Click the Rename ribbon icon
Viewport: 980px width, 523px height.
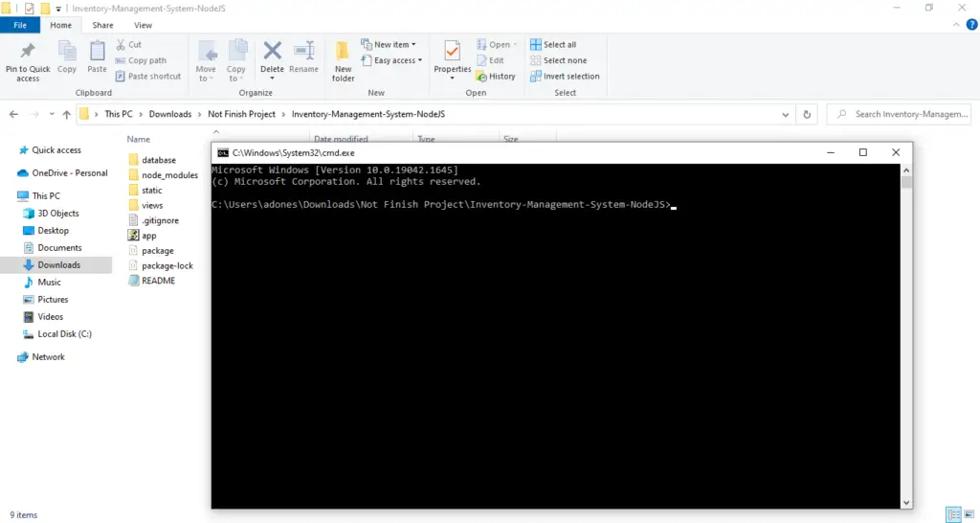pyautogui.click(x=303, y=51)
